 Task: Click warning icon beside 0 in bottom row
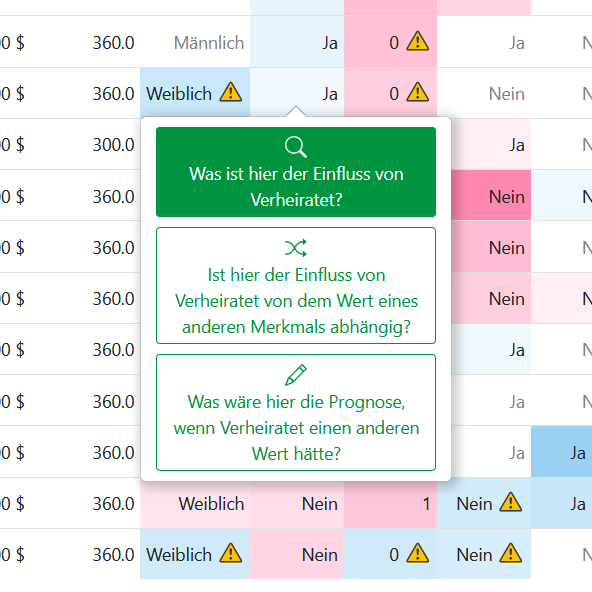point(418,553)
